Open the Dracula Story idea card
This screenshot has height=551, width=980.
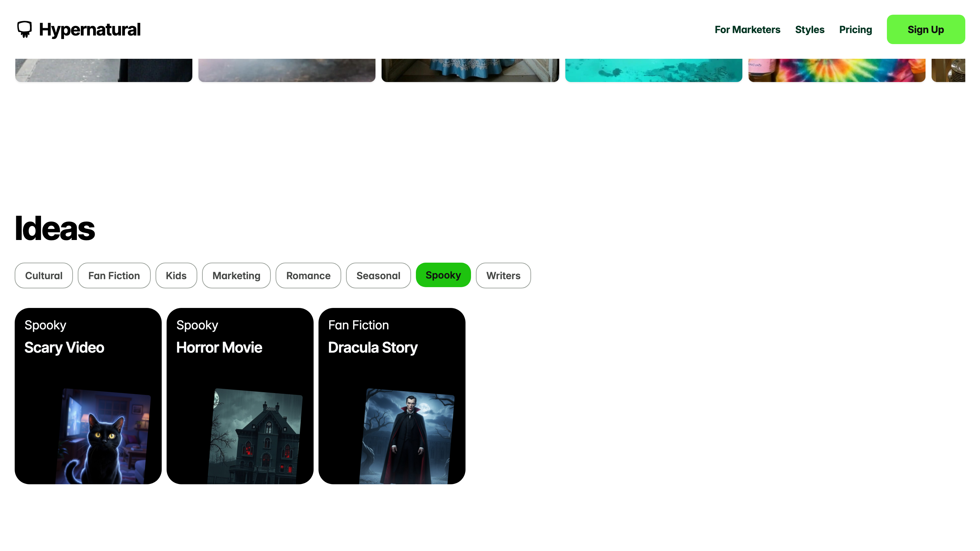click(x=392, y=396)
